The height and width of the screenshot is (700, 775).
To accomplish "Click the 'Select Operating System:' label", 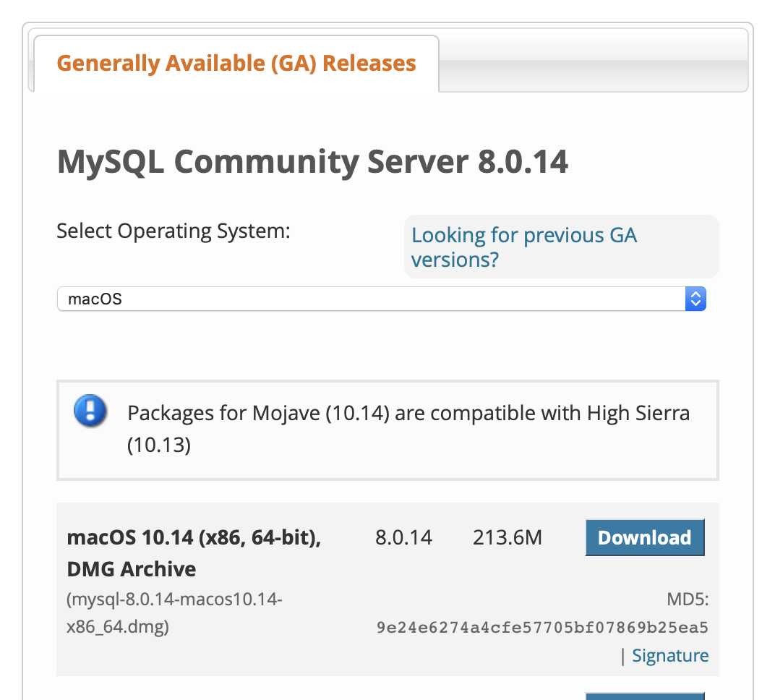I will (174, 231).
